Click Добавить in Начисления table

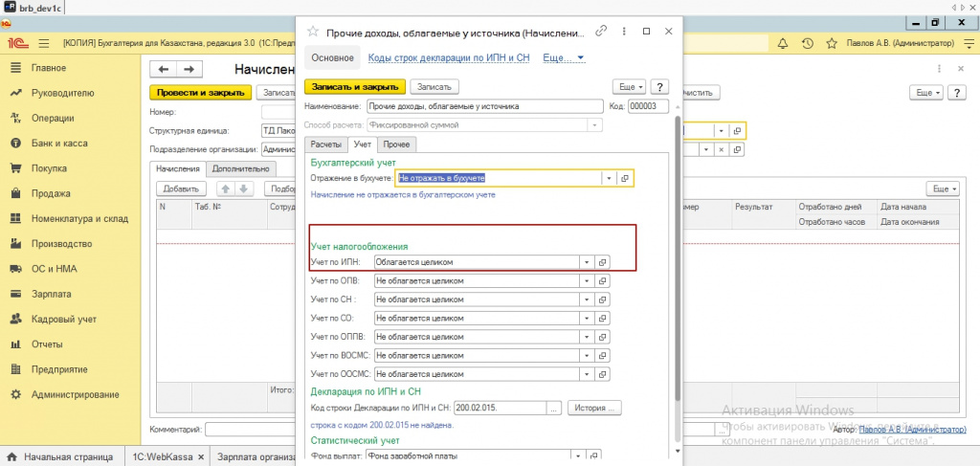181,189
